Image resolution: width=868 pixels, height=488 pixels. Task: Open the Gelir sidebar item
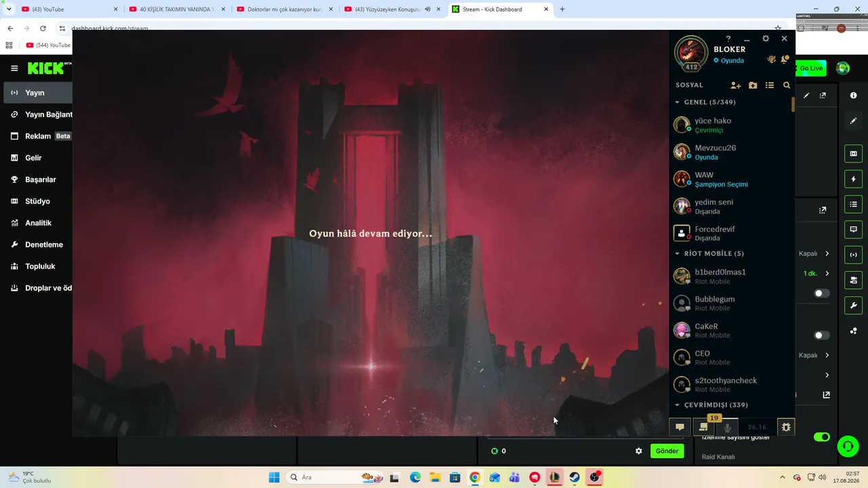click(x=38, y=158)
